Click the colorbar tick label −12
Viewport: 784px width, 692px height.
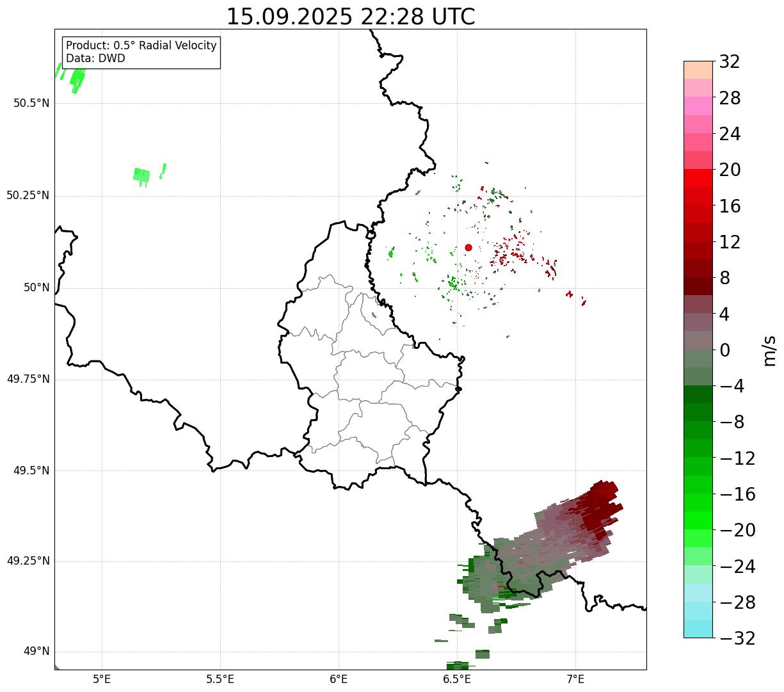click(737, 458)
